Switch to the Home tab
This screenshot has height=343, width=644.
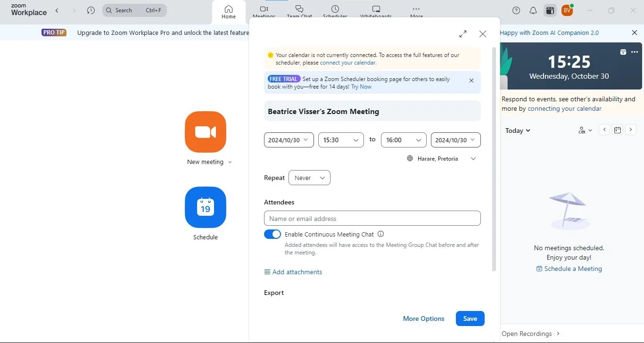point(229,12)
